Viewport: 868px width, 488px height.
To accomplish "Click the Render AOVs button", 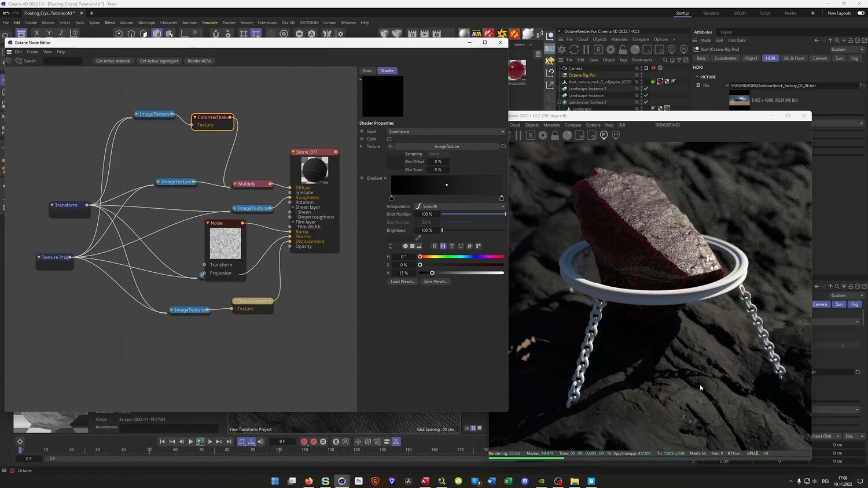I will (200, 61).
